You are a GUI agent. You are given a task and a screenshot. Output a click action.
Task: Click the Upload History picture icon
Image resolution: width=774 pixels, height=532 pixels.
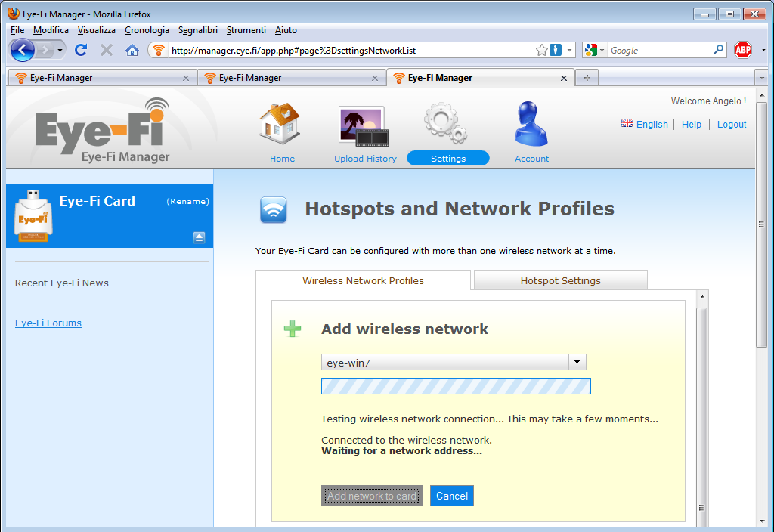pyautogui.click(x=364, y=126)
